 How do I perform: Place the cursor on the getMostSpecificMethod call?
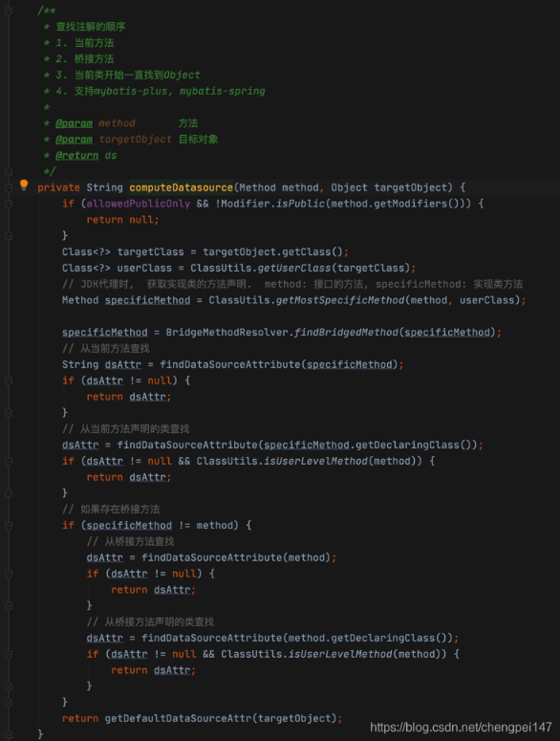(x=340, y=300)
